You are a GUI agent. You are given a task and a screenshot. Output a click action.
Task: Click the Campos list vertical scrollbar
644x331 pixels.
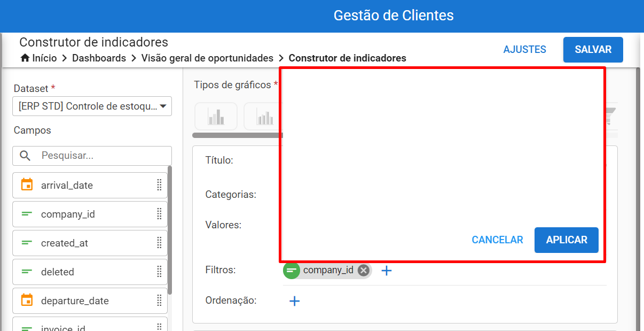[170, 230]
